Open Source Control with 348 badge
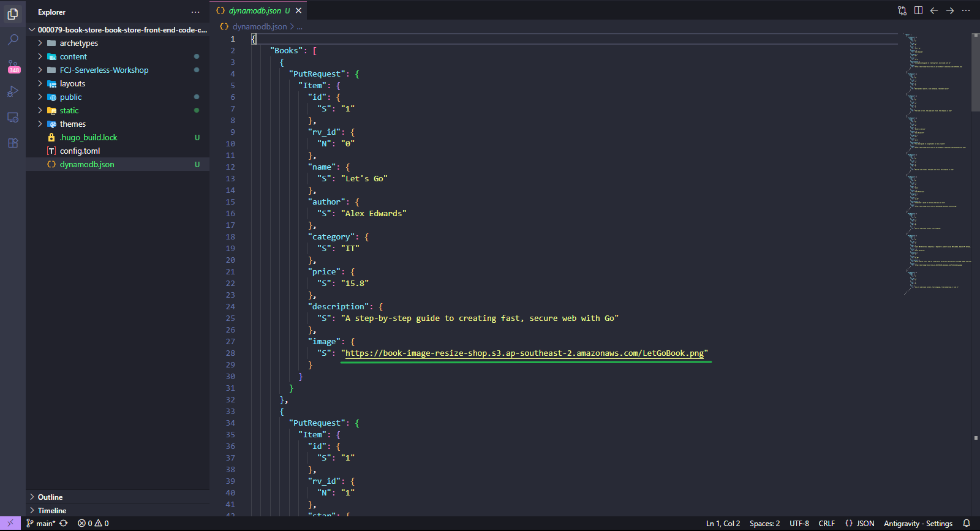Screen dimensions: 980x531 (x=13, y=66)
